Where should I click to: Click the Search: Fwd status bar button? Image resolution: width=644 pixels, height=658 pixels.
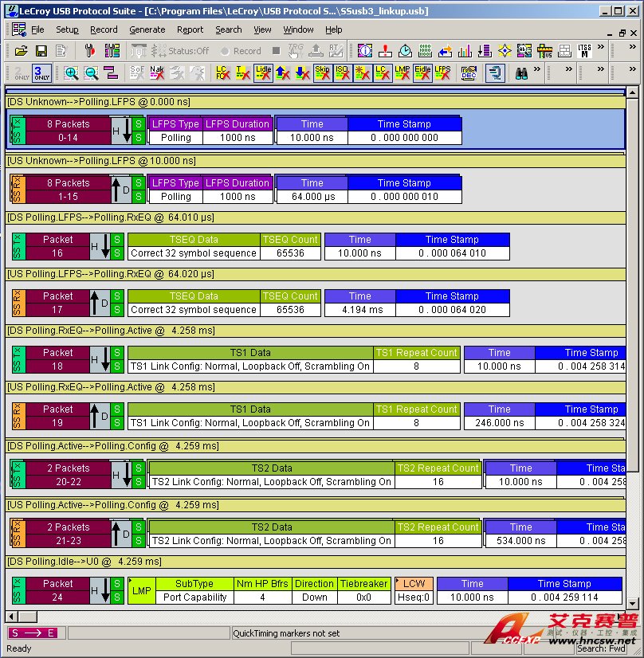602,648
